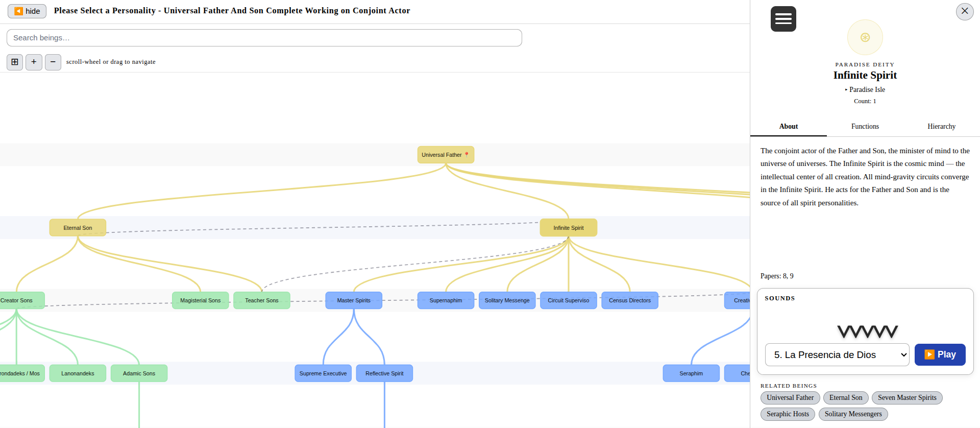The height and width of the screenshot is (428, 980).
Task: Click the fit-to-view grid icon
Action: (15, 62)
